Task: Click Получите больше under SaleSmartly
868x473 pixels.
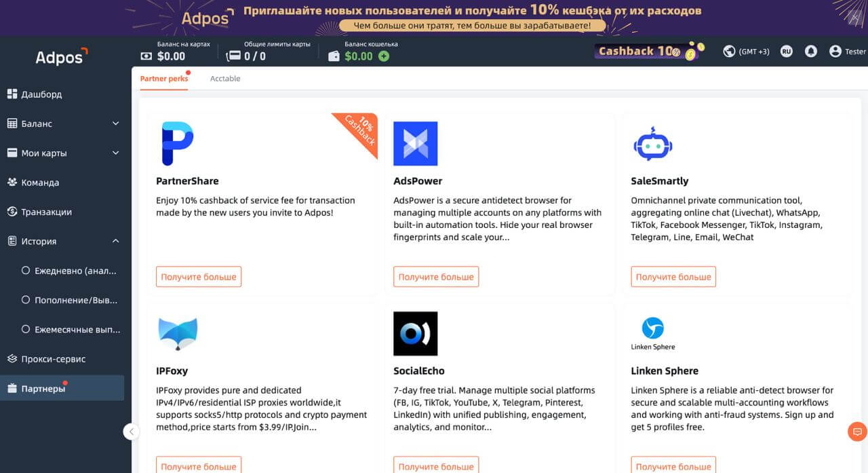Action: click(673, 277)
